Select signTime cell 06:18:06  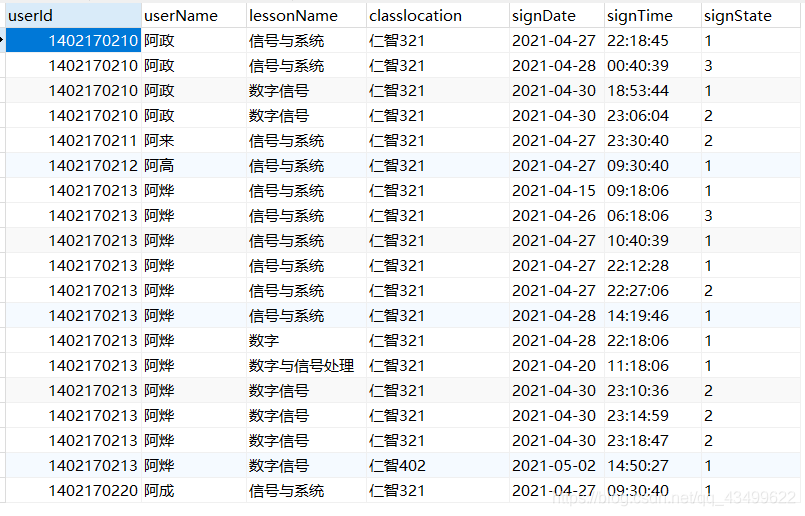point(653,216)
